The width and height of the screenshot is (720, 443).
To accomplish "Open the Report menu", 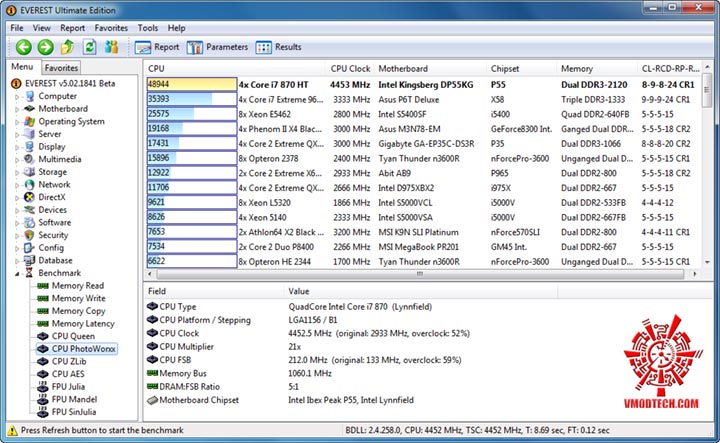I will tap(73, 28).
